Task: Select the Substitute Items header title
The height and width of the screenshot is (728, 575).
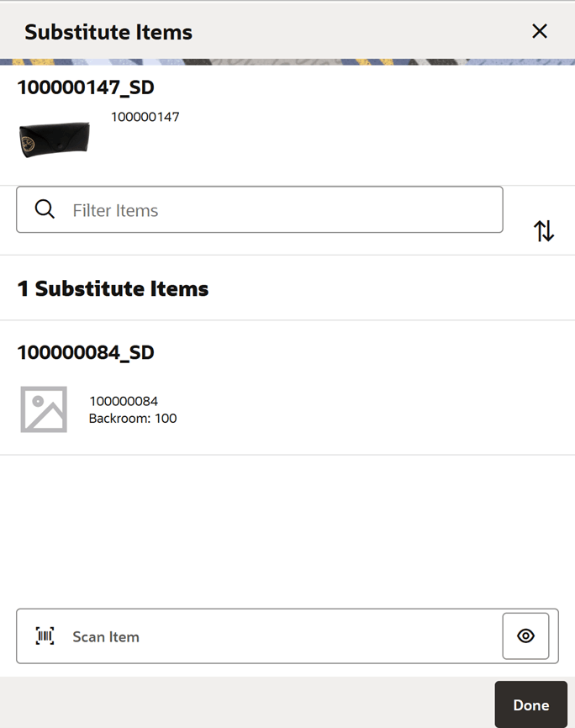Action: pos(108,31)
